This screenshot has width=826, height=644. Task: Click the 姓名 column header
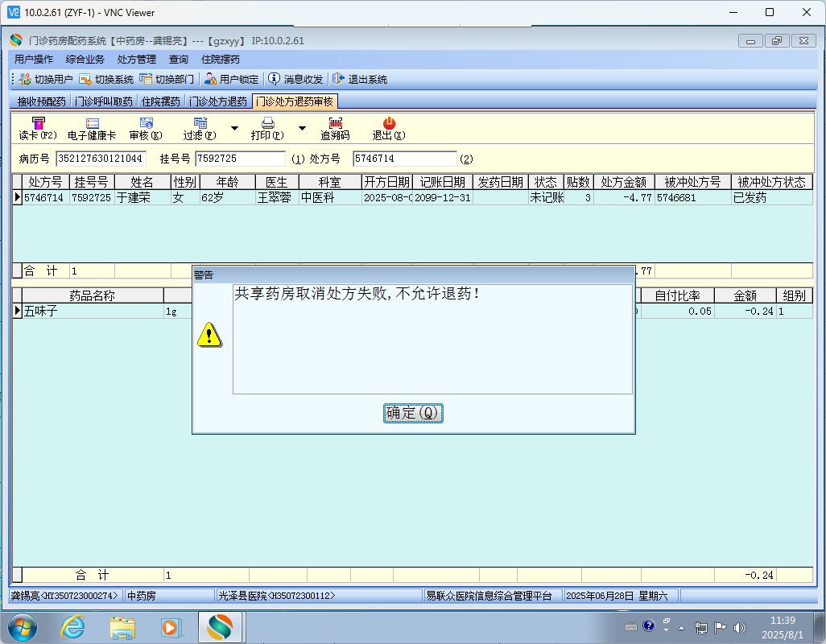[142, 182]
